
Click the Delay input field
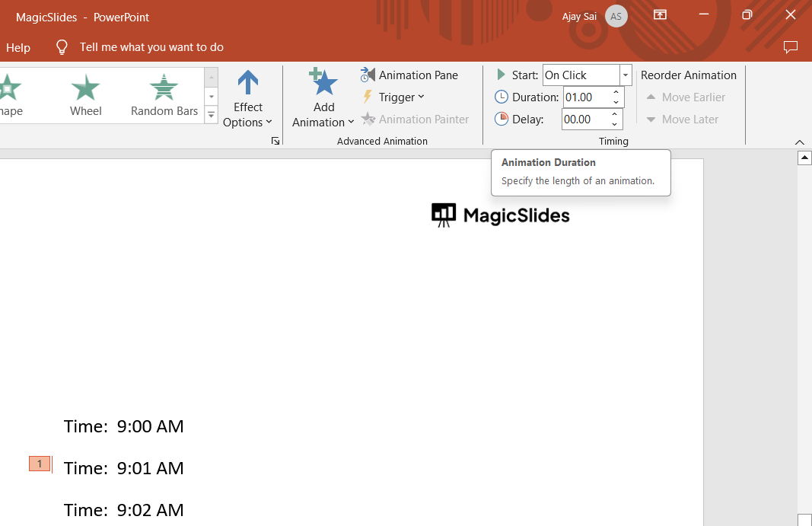[584, 120]
